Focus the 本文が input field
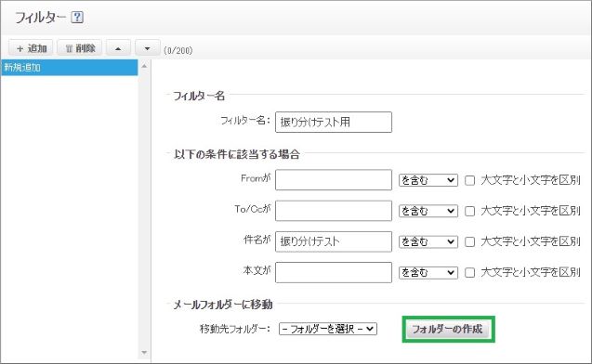 pyautogui.click(x=334, y=272)
